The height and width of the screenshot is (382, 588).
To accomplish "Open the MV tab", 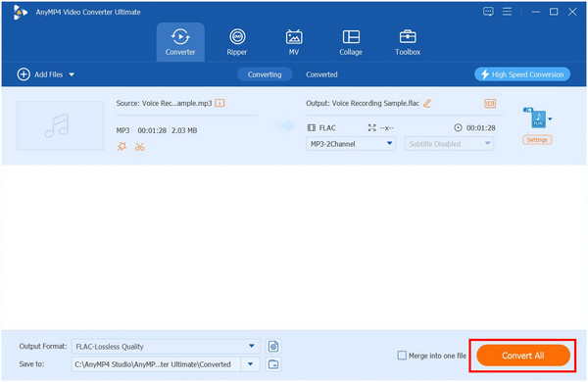I will click(294, 42).
